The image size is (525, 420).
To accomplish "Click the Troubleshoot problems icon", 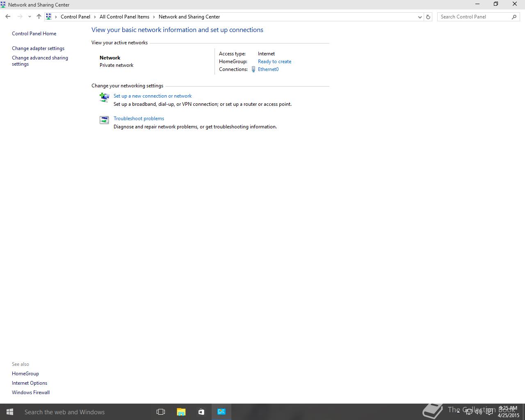I will pyautogui.click(x=104, y=120).
